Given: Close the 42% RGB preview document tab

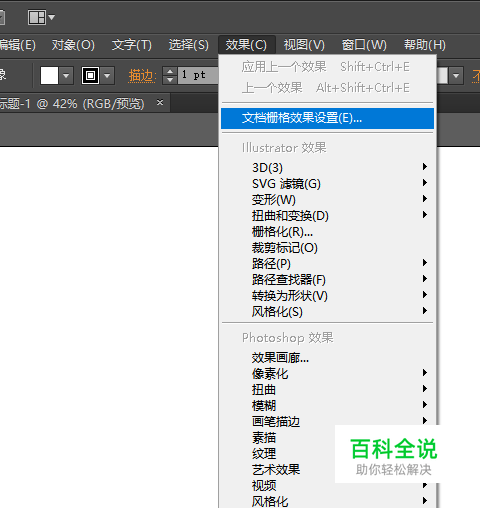Looking at the screenshot, I should [160, 102].
